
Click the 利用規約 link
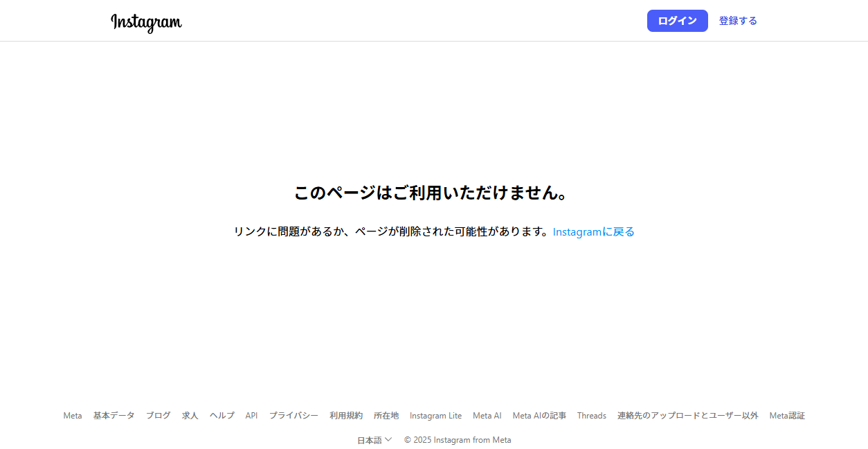click(346, 415)
